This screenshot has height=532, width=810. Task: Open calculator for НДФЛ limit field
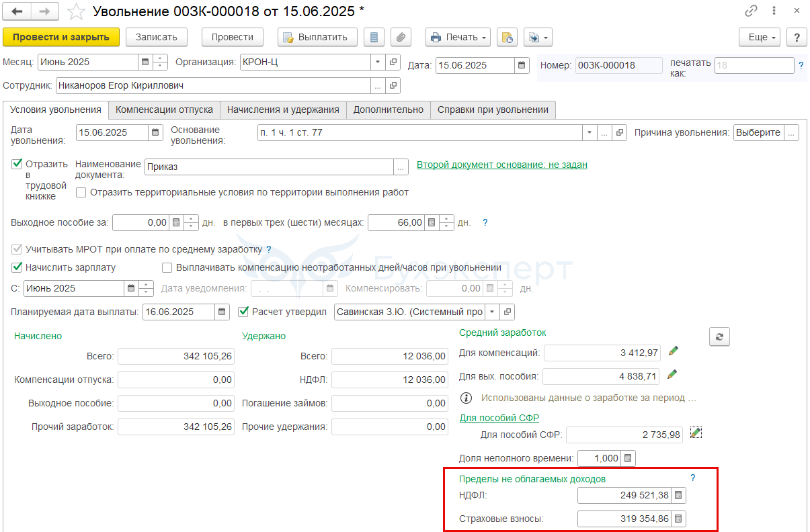(679, 496)
